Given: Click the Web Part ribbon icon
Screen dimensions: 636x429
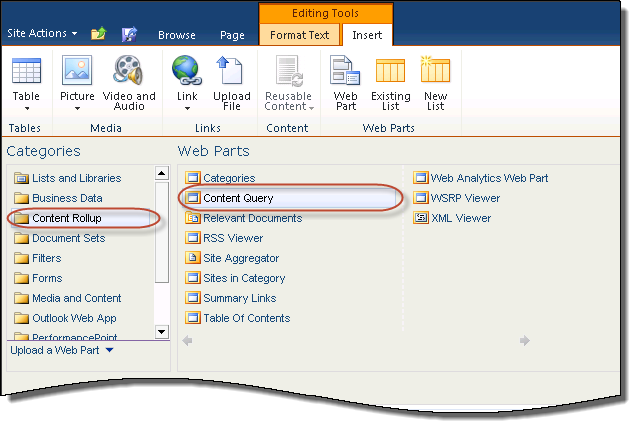Looking at the screenshot, I should (345, 71).
